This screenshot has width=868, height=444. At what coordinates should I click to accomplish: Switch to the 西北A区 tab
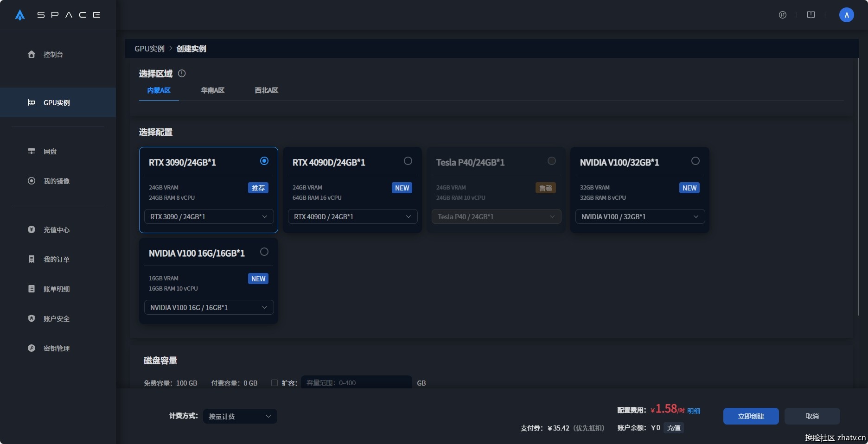coord(267,90)
